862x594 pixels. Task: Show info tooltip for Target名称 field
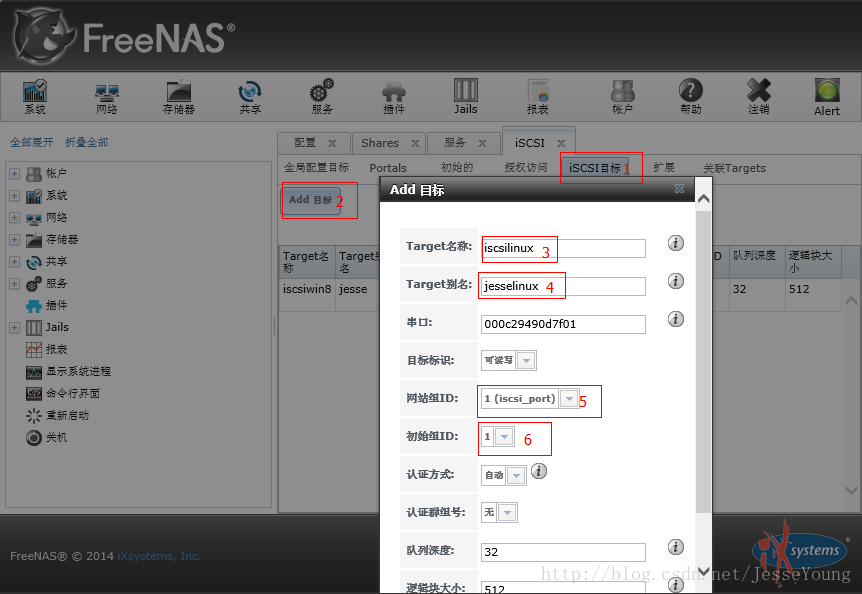(x=676, y=243)
